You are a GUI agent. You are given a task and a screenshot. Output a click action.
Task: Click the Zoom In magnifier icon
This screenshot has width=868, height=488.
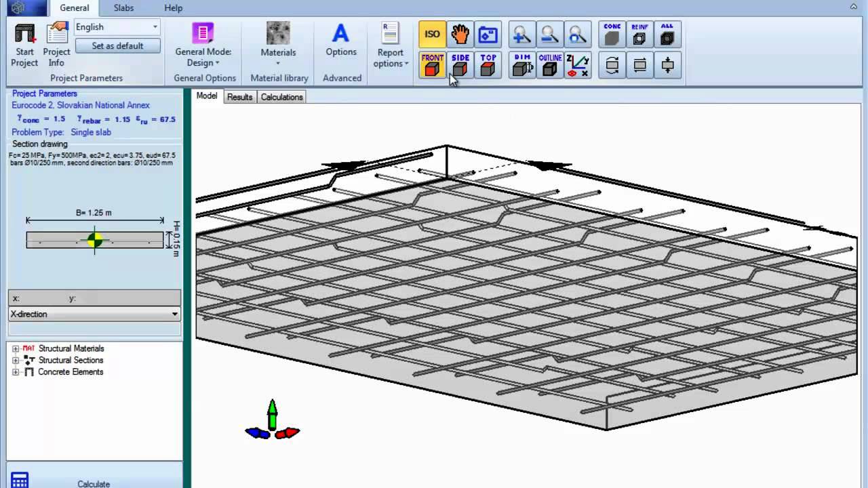tap(521, 33)
